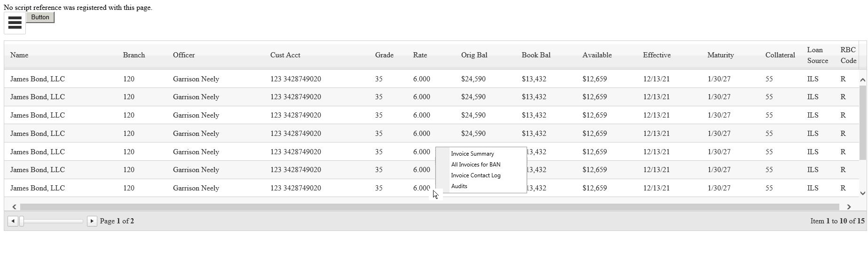Click the gray Button control
The height and width of the screenshot is (253, 868).
(40, 17)
